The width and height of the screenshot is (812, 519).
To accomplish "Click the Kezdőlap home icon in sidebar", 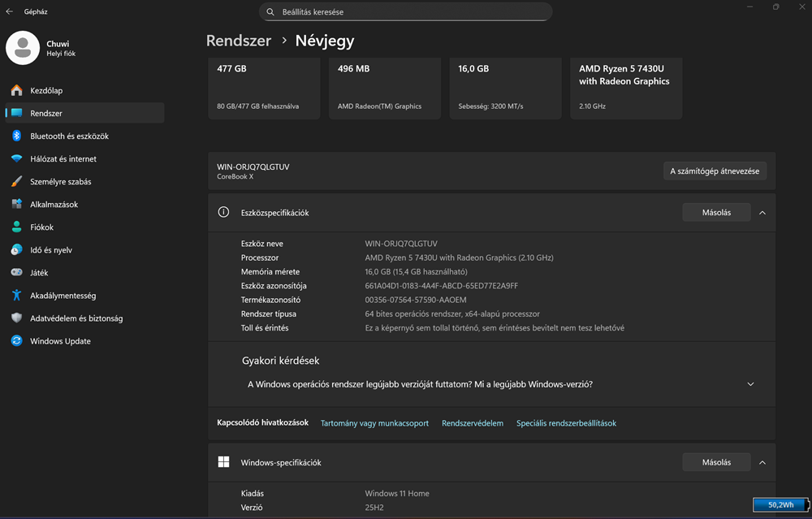I will [x=16, y=91].
